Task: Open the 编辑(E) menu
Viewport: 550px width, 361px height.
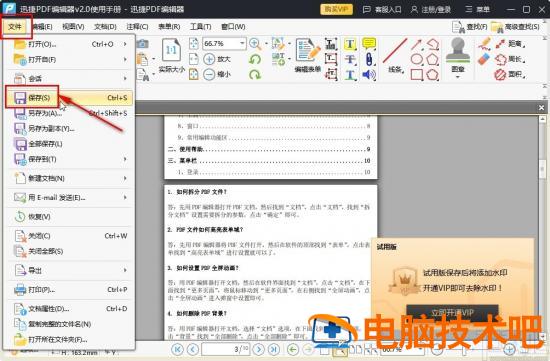Action: click(42, 27)
